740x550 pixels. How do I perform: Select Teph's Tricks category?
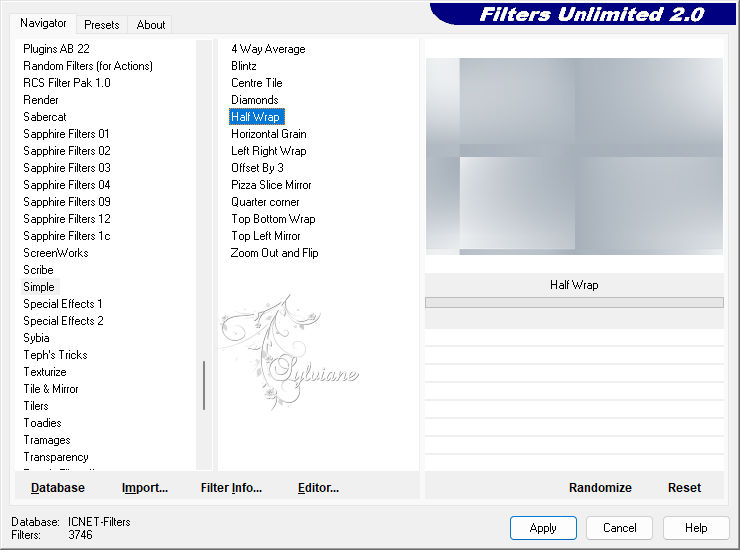(55, 355)
